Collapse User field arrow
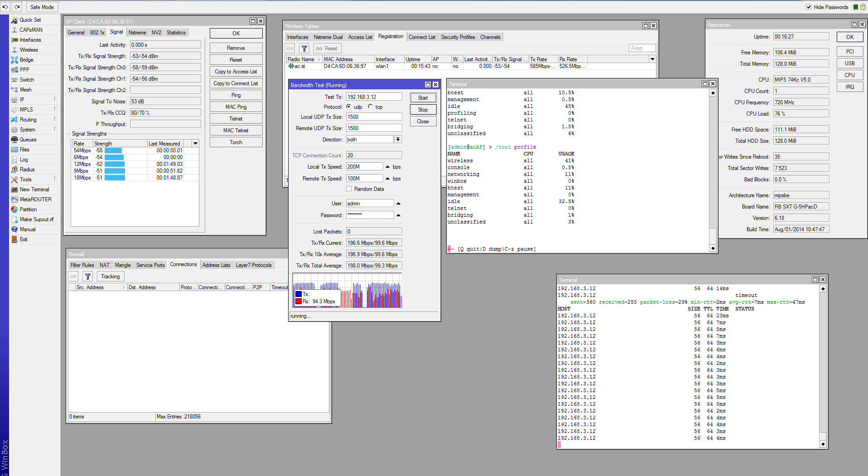Viewport: 868px width, 476px height. (x=398, y=204)
